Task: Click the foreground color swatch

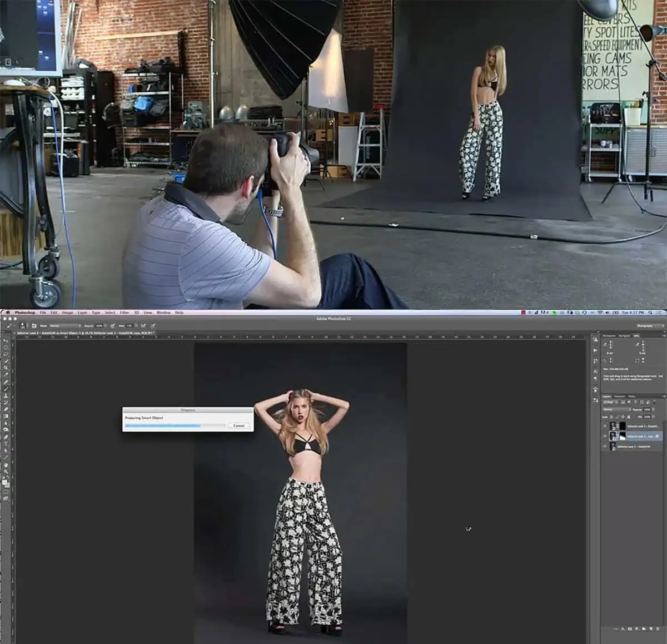Action: click(x=5, y=482)
